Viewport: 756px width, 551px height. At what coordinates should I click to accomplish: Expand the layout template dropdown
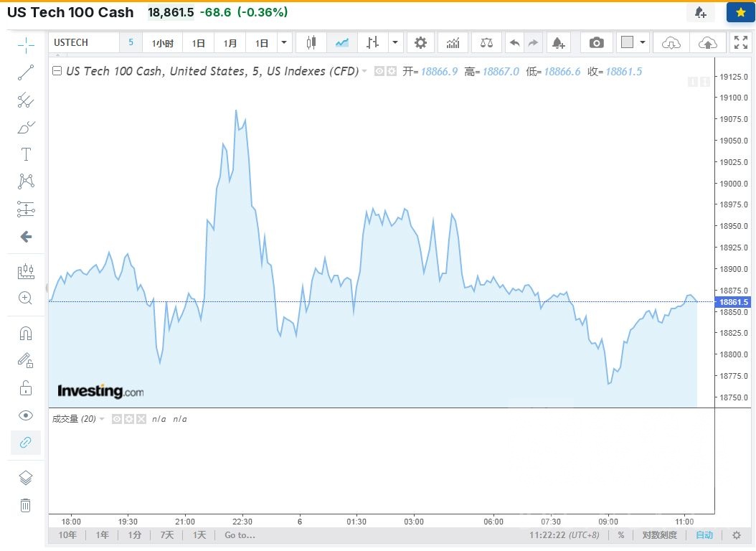643,42
